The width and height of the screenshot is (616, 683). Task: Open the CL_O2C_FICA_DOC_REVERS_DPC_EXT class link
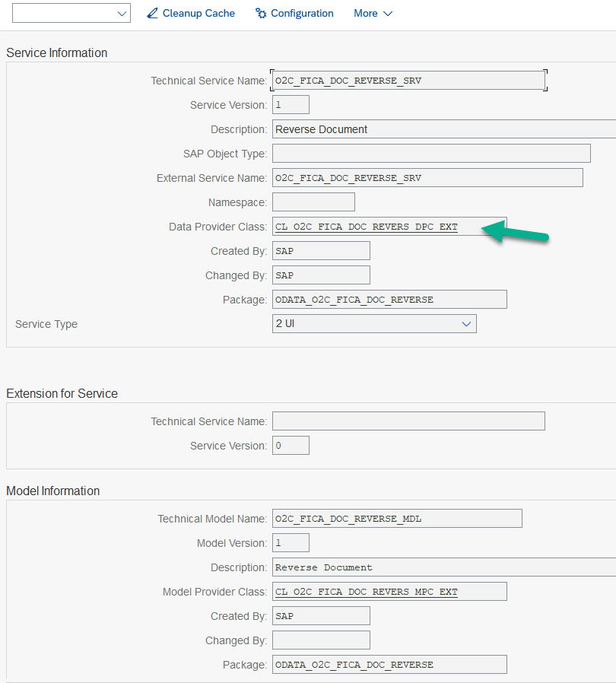(x=367, y=227)
